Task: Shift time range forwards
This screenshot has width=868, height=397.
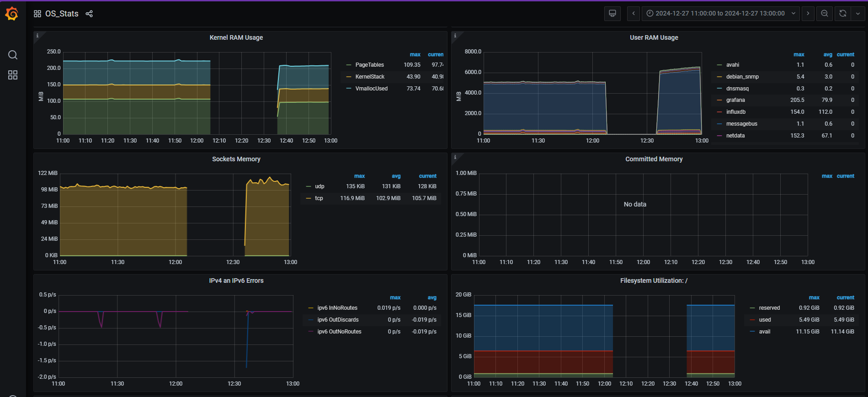Action: pyautogui.click(x=808, y=13)
